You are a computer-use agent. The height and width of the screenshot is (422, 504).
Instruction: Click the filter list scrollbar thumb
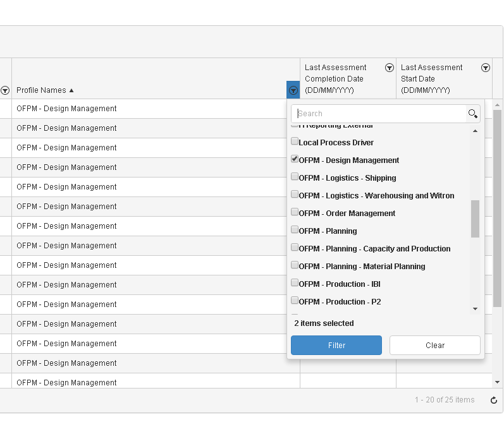(476, 219)
